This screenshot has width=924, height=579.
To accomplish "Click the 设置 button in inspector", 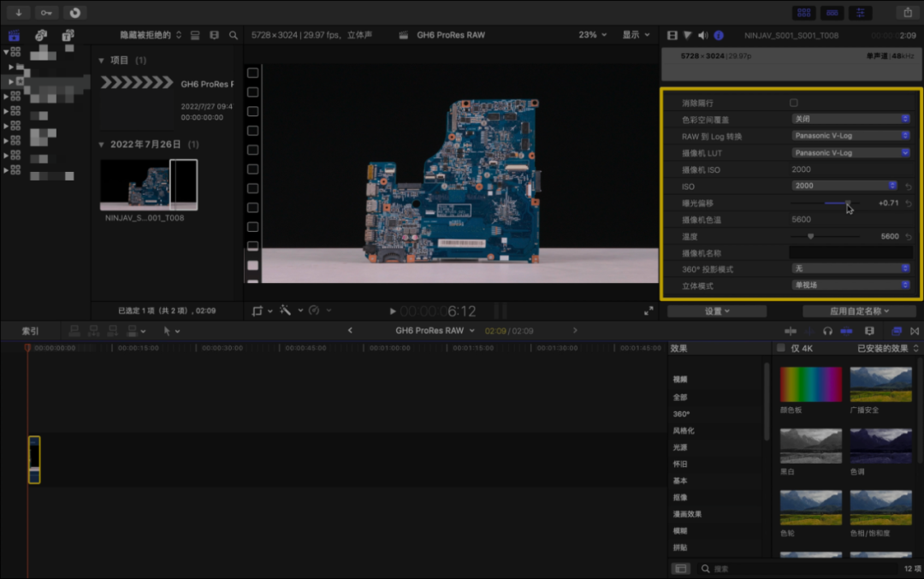I will click(x=717, y=311).
